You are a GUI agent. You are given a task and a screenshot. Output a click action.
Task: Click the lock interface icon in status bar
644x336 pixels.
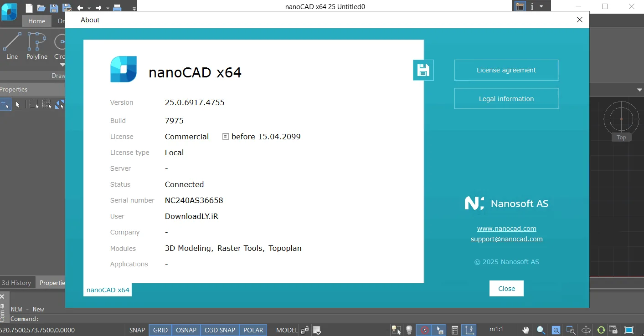click(614, 330)
